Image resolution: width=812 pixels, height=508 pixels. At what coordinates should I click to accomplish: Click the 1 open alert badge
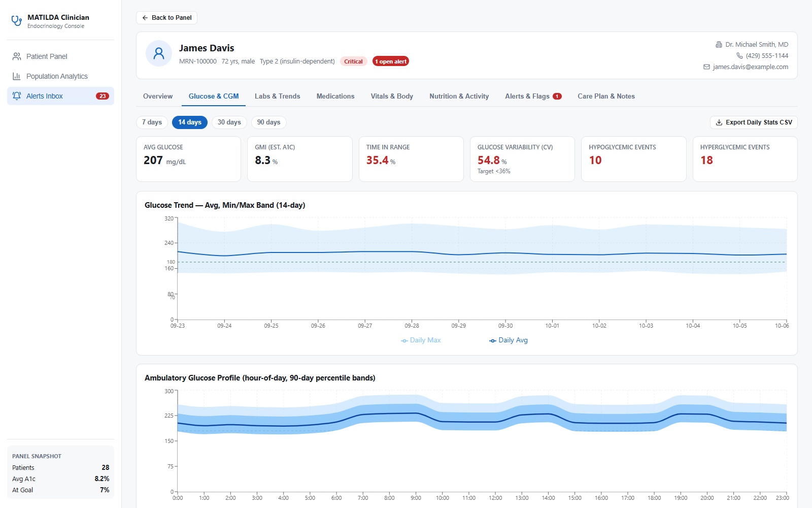(x=391, y=61)
